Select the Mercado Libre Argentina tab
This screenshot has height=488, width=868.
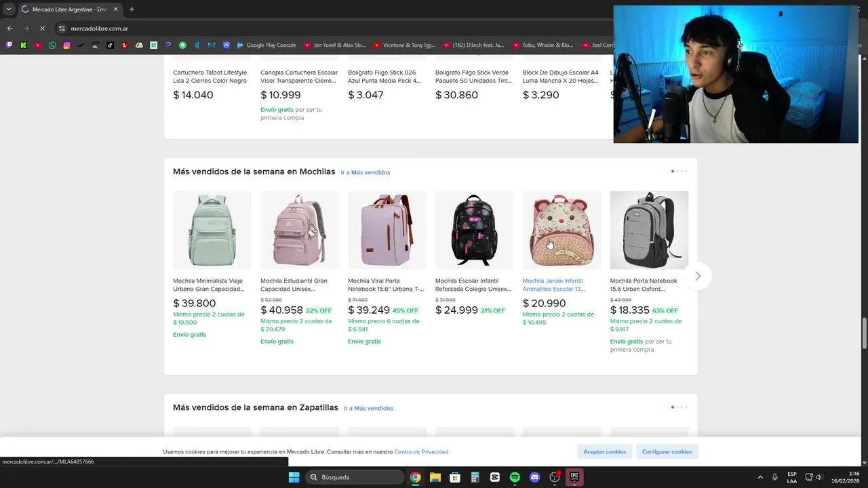pos(69,9)
